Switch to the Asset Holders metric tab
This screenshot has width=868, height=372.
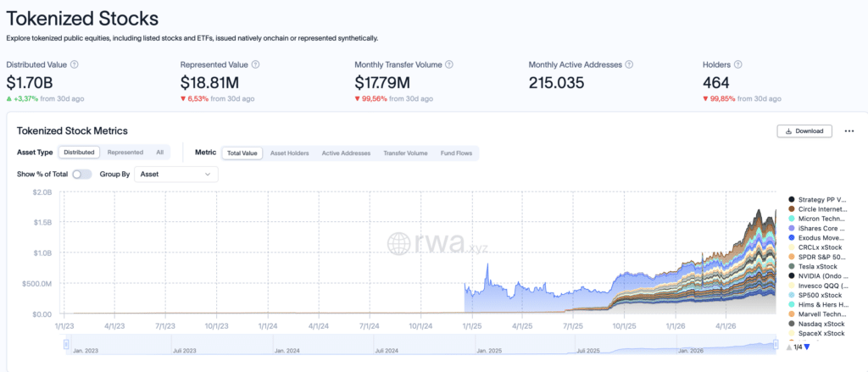[290, 153]
